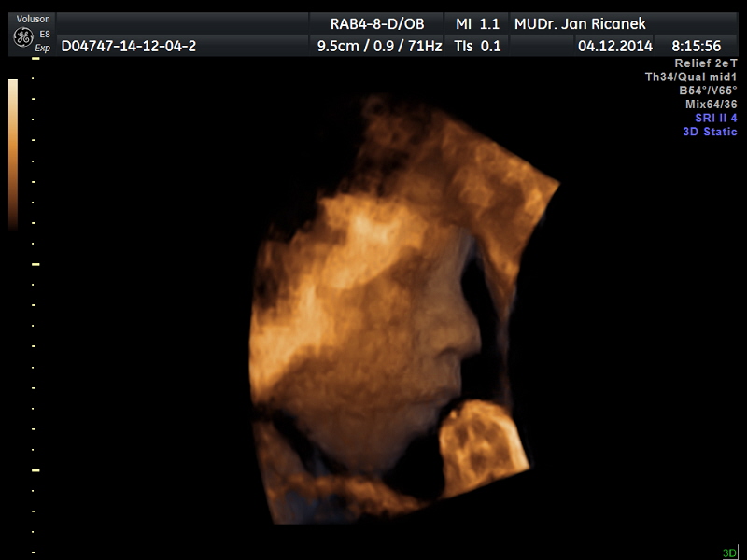The width and height of the screenshot is (747, 560).
Task: Click the TIs 0.1 thermal index readout
Action: [x=477, y=46]
